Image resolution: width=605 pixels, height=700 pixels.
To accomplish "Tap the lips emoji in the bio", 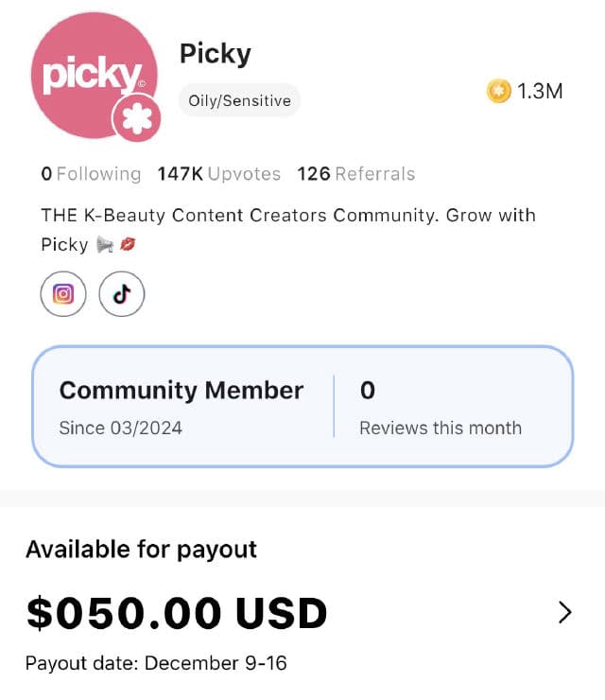I will (129, 245).
